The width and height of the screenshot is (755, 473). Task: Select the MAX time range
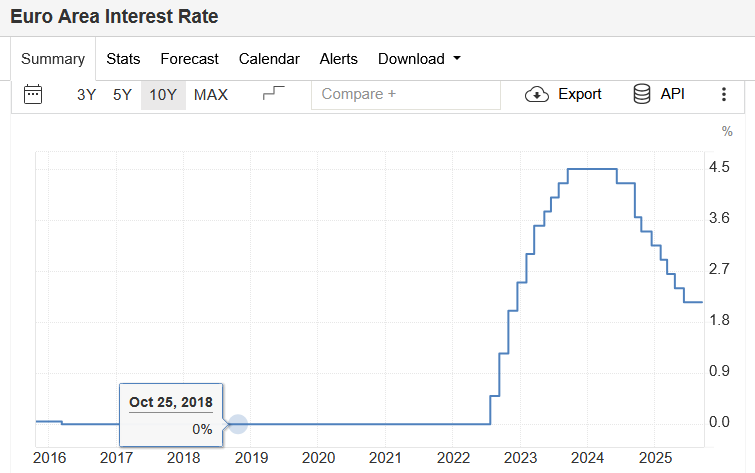[211, 94]
